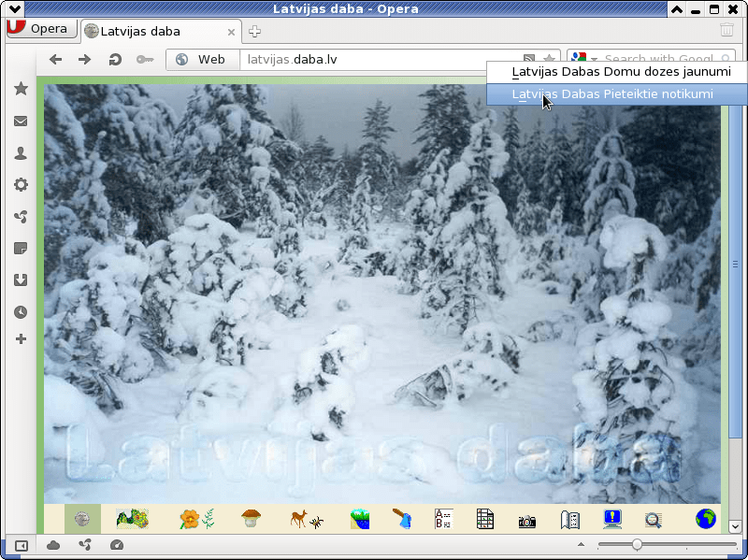748x560 pixels.
Task: Shade the window with the up-arrow button
Action: pyautogui.click(x=676, y=9)
